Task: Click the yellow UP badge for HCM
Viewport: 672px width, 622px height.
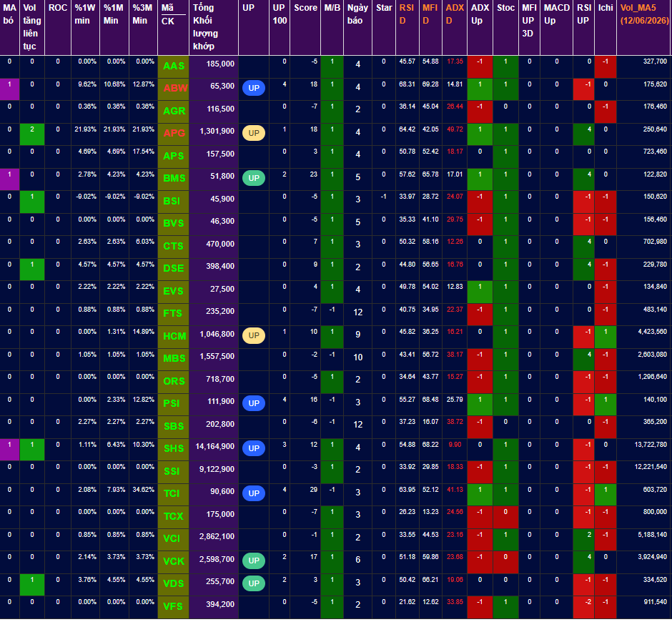Action: point(254,335)
